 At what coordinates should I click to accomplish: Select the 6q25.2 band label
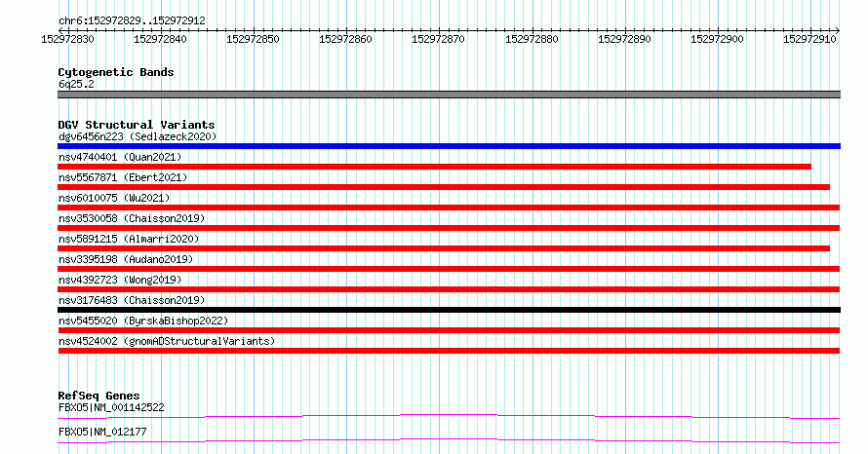pyautogui.click(x=76, y=84)
